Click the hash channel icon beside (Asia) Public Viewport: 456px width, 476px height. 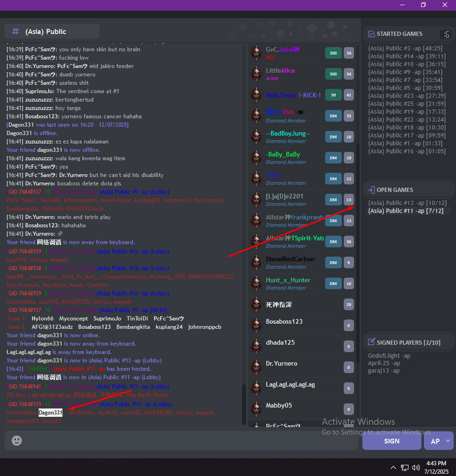tap(15, 31)
